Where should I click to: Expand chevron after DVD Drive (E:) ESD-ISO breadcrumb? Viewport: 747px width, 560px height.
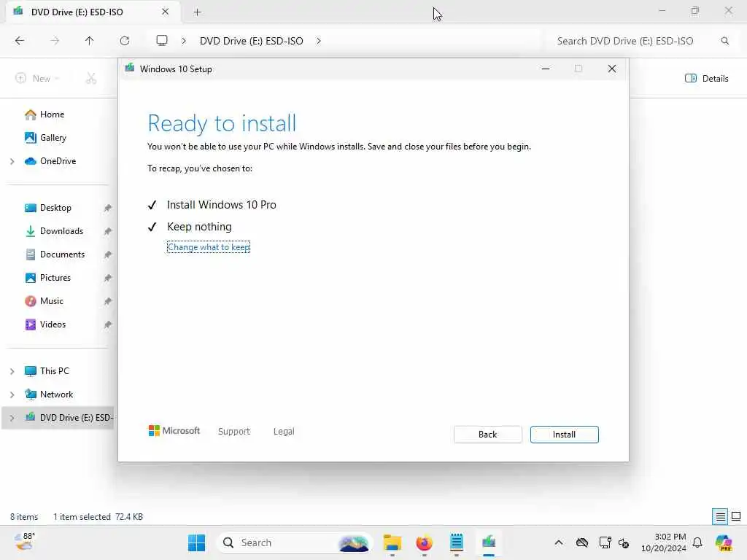(x=319, y=41)
